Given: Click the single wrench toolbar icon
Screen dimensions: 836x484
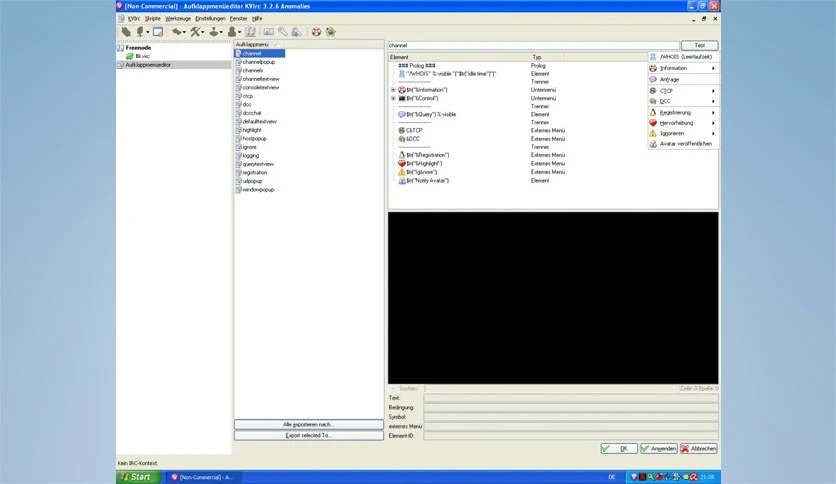Looking at the screenshot, I should [x=283, y=32].
